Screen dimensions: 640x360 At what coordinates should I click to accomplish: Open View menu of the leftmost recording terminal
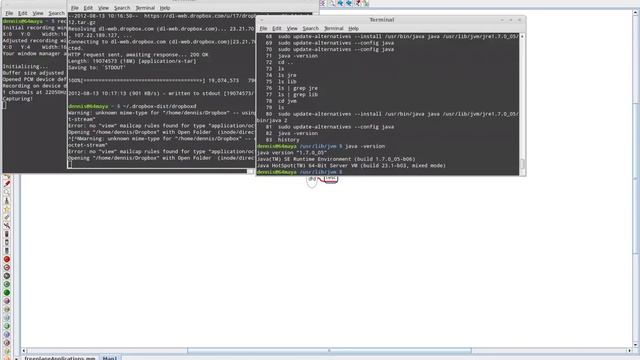[38, 13]
